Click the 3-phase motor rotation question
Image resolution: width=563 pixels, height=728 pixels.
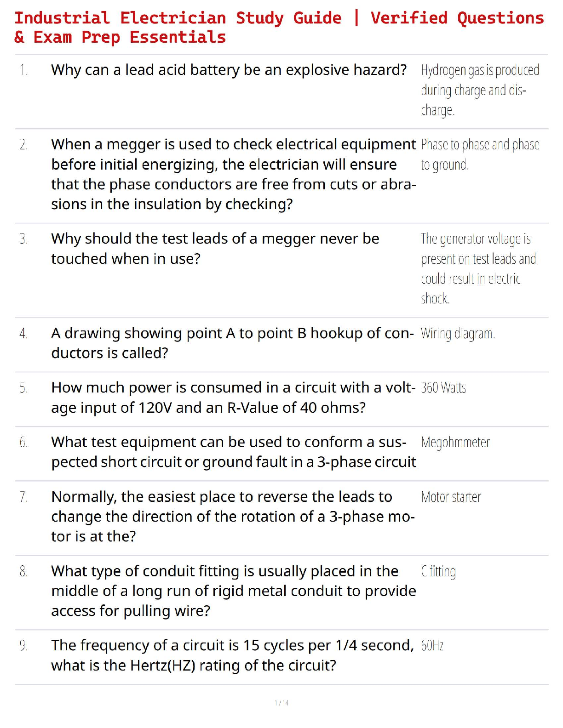point(233,516)
